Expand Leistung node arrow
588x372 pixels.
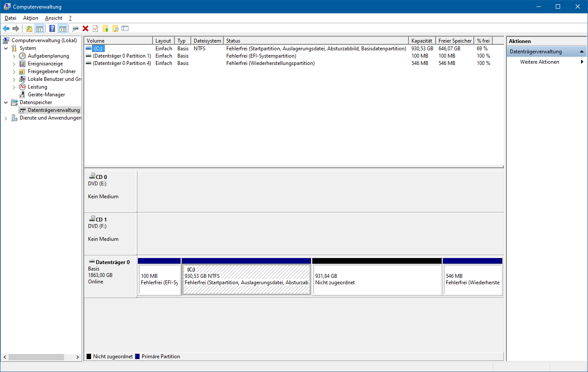[x=14, y=87]
